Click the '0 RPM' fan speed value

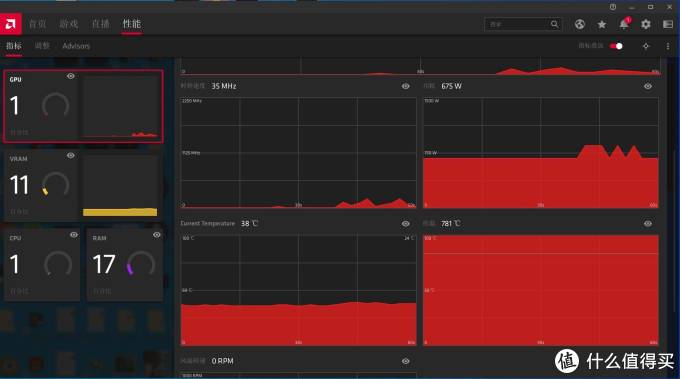pyautogui.click(x=222, y=361)
